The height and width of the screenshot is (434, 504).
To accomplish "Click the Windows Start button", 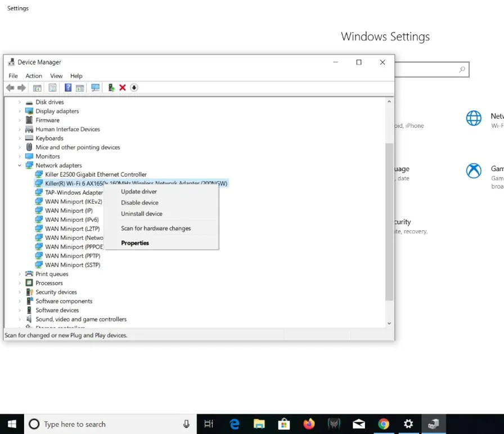I will (12, 424).
